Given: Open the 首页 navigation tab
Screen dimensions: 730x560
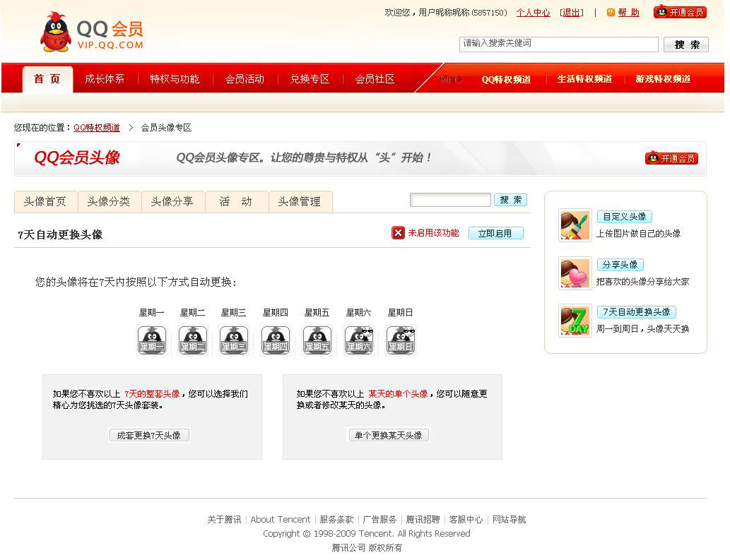Looking at the screenshot, I should pyautogui.click(x=47, y=79).
